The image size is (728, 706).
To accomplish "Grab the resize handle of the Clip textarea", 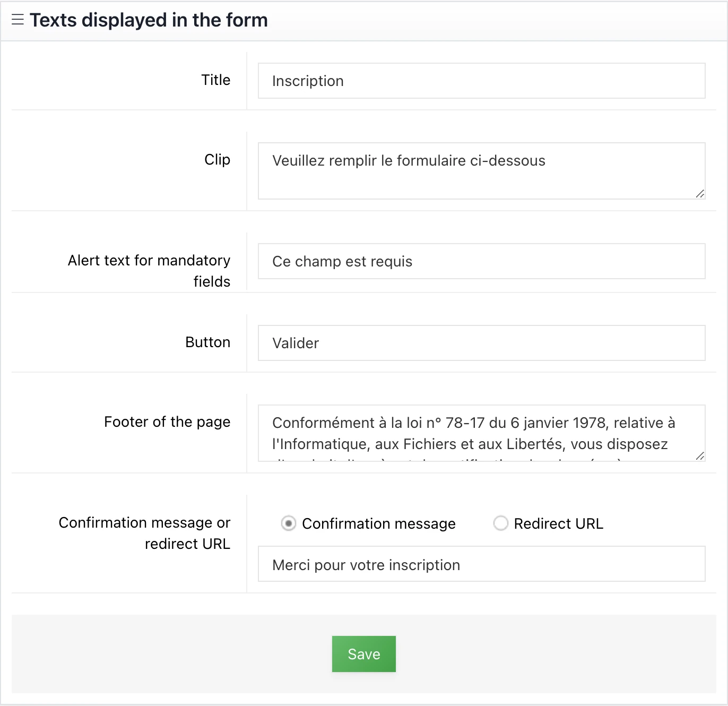I will pyautogui.click(x=700, y=194).
